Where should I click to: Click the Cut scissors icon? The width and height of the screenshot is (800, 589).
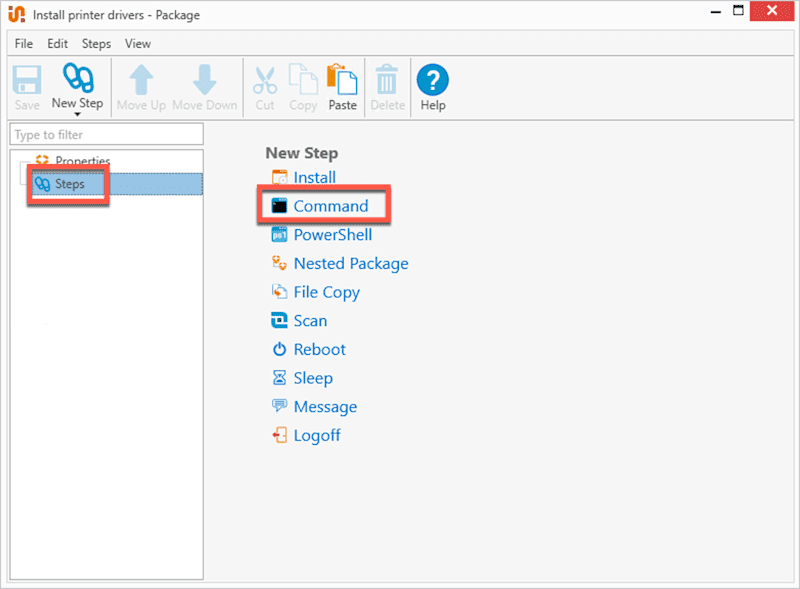(x=265, y=80)
